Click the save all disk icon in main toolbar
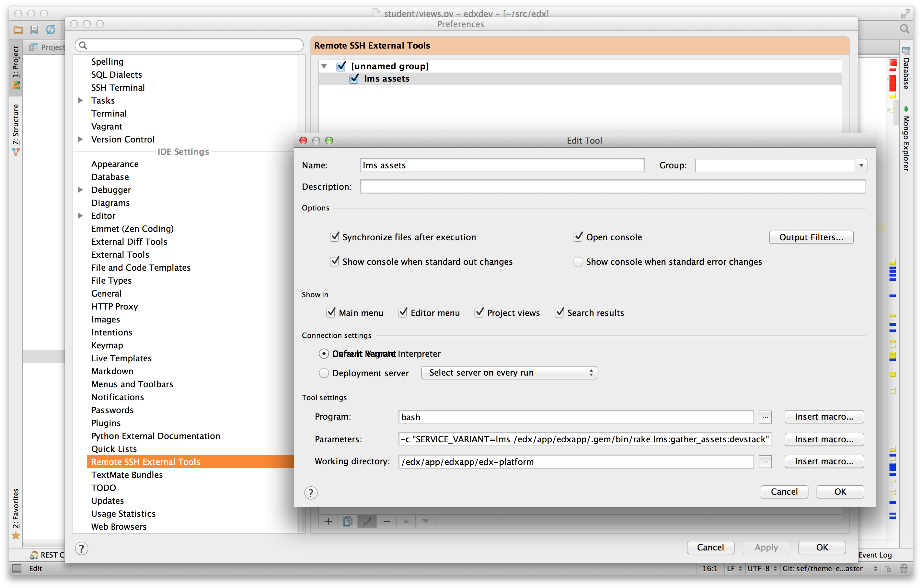The image size is (922, 588). pyautogui.click(x=34, y=29)
